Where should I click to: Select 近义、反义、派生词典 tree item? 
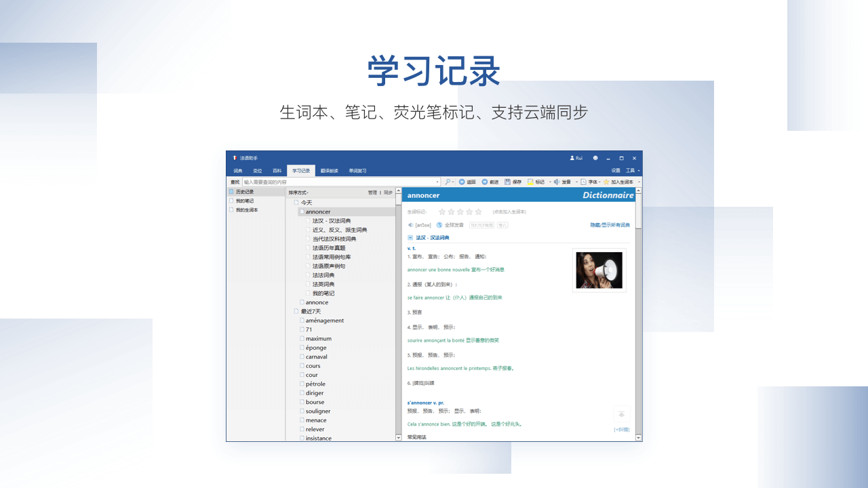tap(340, 230)
